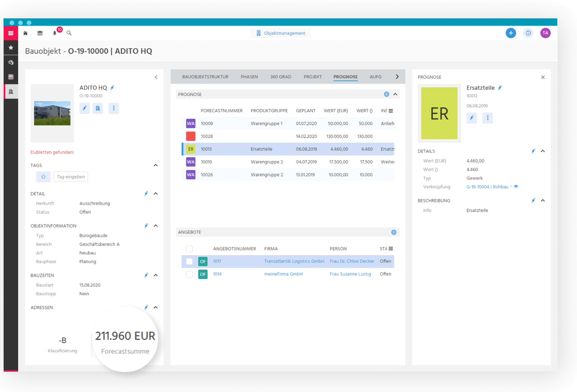The height and width of the screenshot is (392, 577).
Task: Toggle the select-all checkbox in Angebote header
Action: pos(189,249)
